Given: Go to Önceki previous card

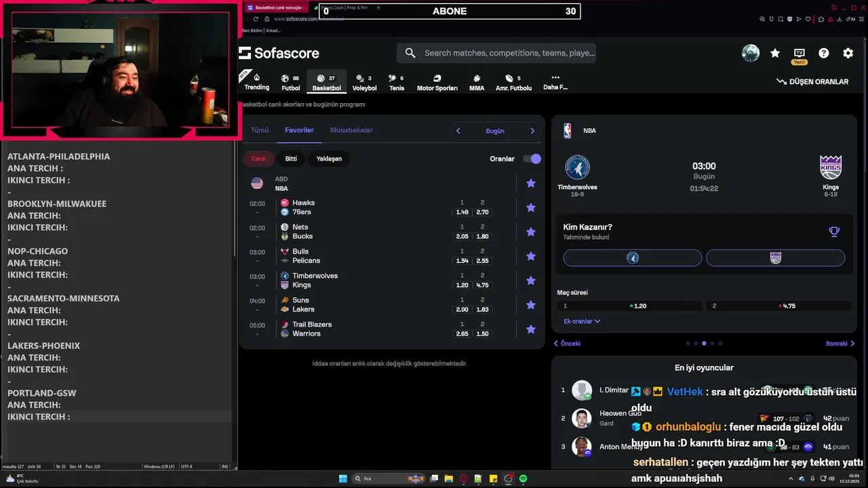Looking at the screenshot, I should [568, 344].
